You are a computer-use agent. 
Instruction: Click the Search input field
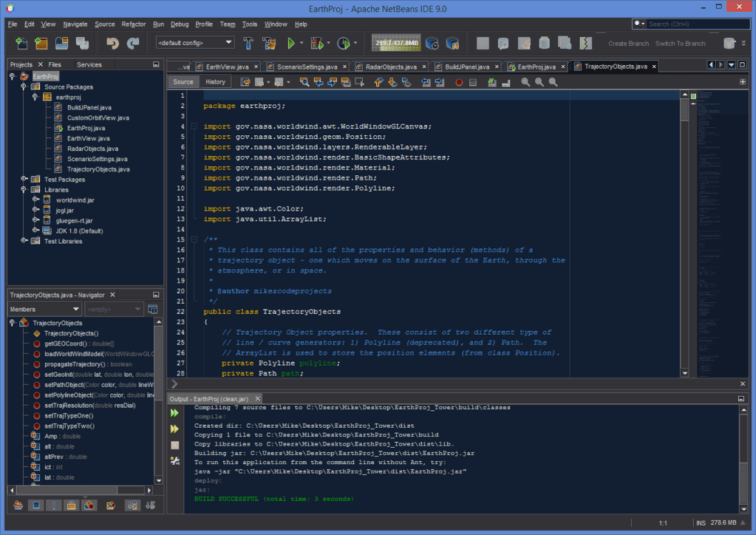point(695,24)
